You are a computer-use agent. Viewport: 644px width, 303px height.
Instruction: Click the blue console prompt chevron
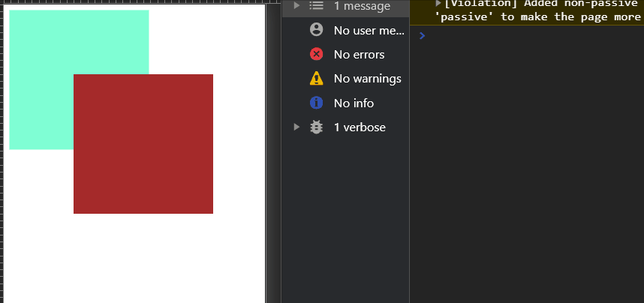tap(423, 36)
